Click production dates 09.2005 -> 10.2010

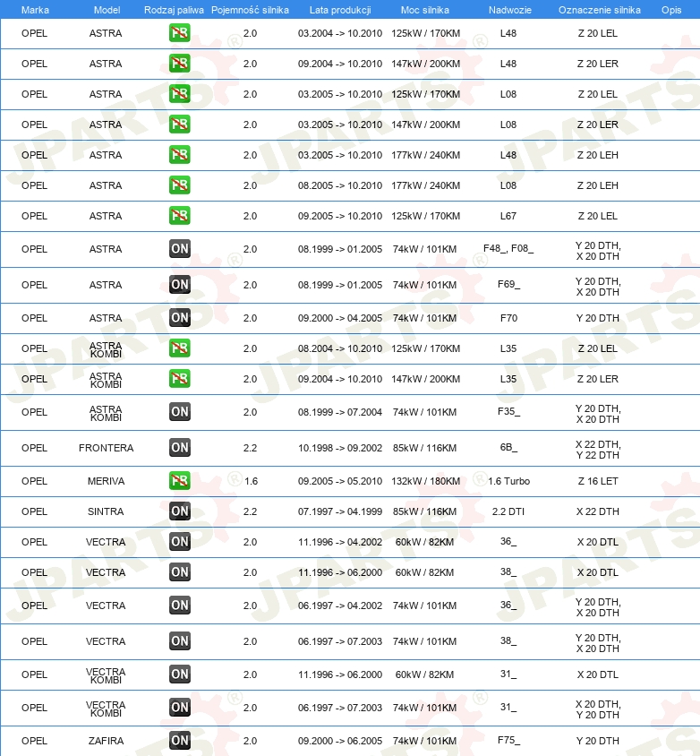(339, 216)
